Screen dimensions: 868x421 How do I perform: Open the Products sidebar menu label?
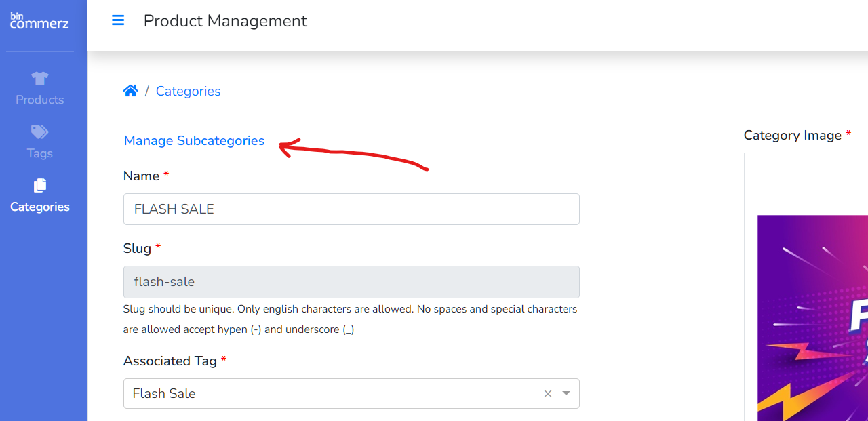[x=40, y=100]
